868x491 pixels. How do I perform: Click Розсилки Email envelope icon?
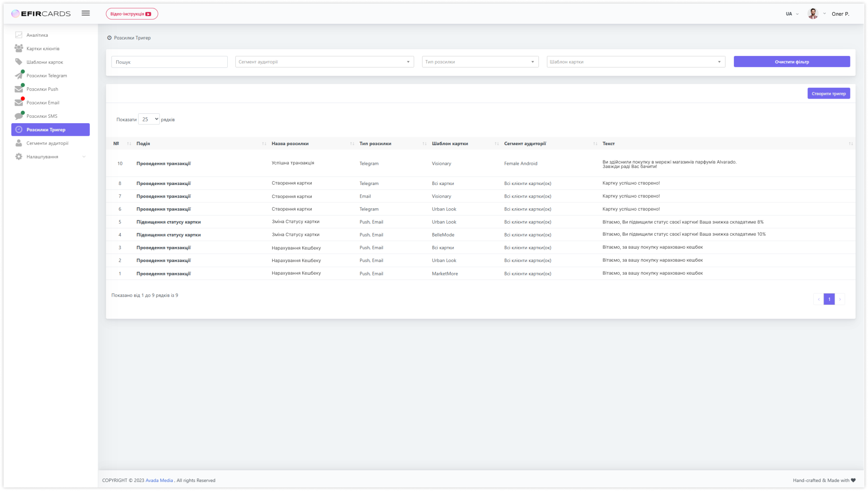point(19,103)
